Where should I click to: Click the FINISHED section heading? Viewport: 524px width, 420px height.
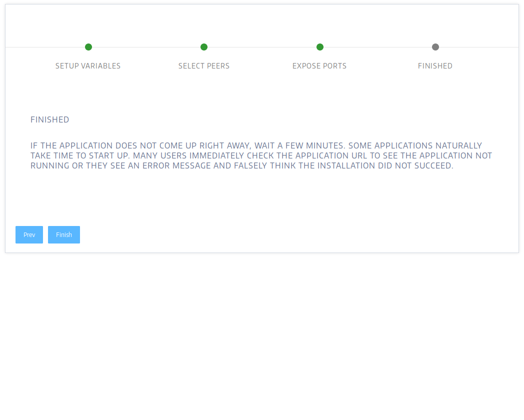[x=50, y=119]
